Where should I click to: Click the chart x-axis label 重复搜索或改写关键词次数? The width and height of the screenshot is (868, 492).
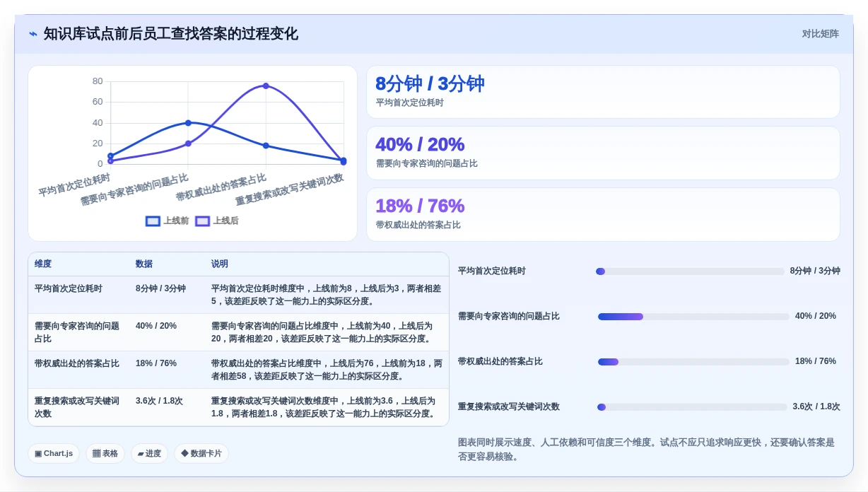click(x=289, y=189)
